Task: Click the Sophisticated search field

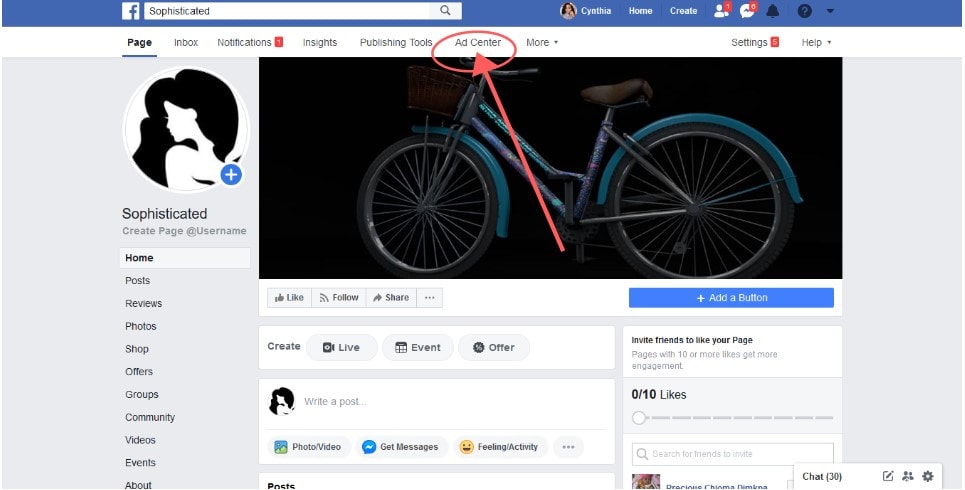Action: (x=287, y=11)
